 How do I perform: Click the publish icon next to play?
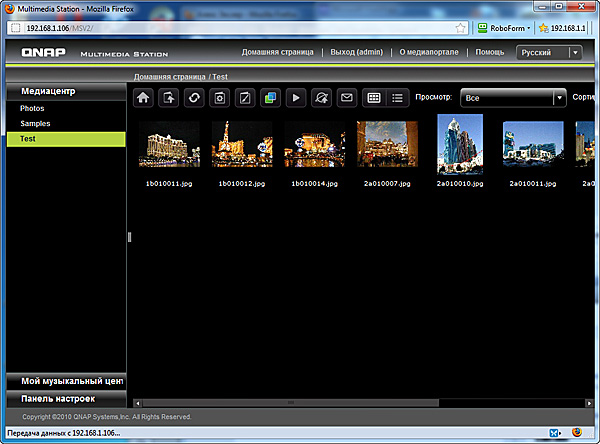click(321, 98)
